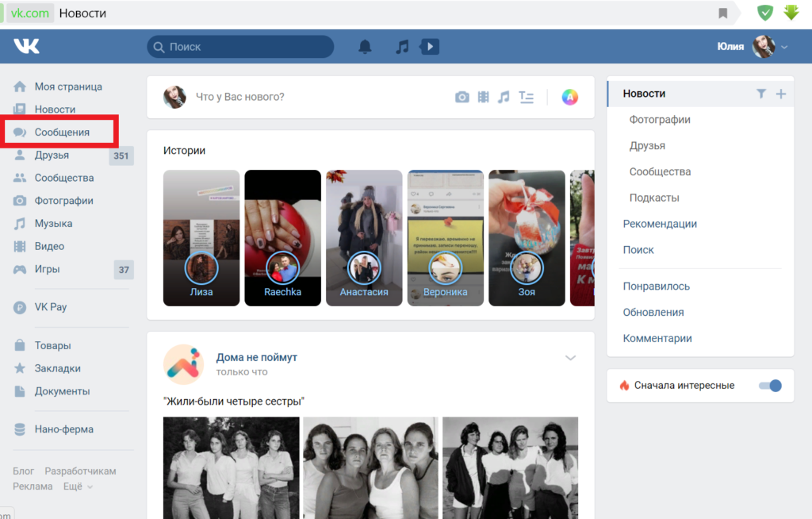
Task: Open the 'Дома не поймут' community link
Action: click(256, 358)
